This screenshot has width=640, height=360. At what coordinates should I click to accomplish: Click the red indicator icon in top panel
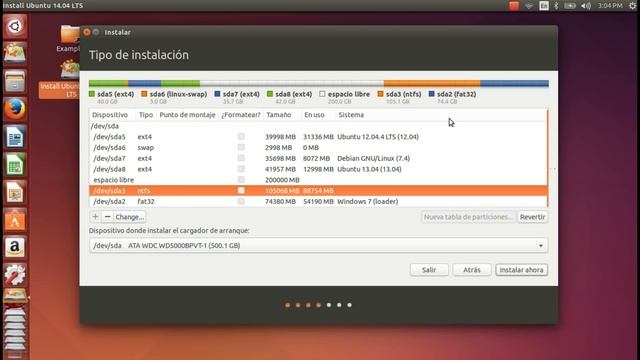(x=514, y=6)
